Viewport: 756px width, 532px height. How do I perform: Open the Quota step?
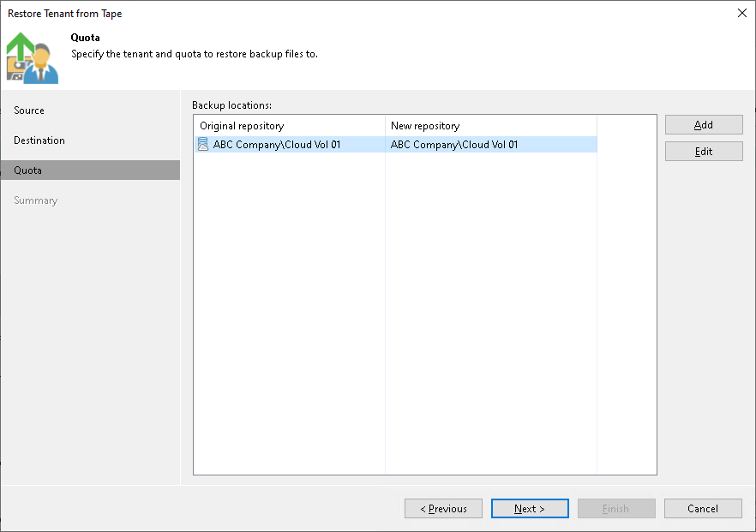point(27,170)
